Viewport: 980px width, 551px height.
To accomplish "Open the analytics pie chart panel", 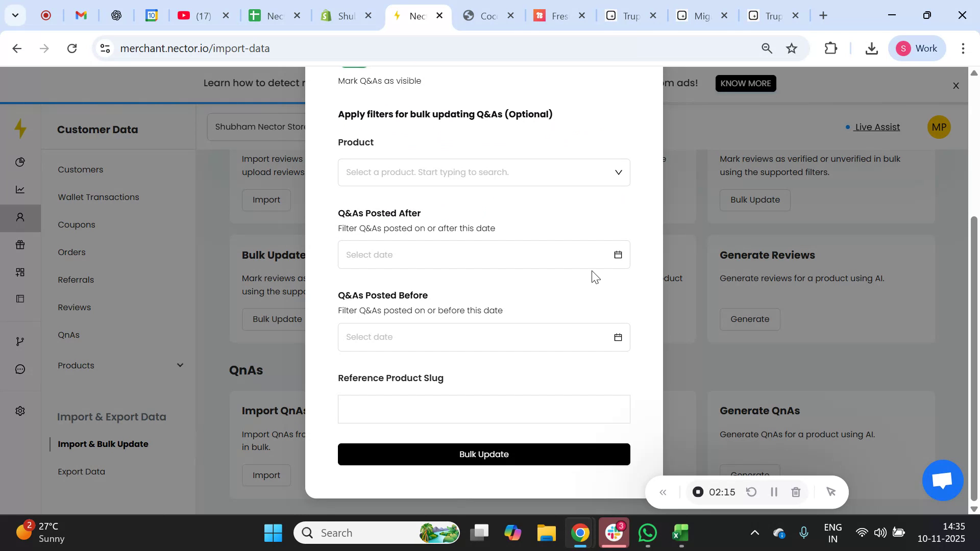I will (x=20, y=162).
